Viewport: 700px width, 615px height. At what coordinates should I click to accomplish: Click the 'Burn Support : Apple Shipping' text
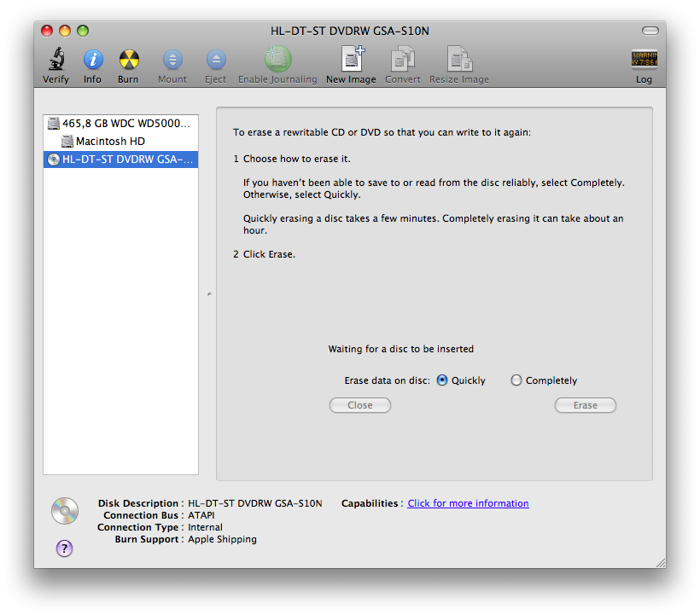[186, 539]
